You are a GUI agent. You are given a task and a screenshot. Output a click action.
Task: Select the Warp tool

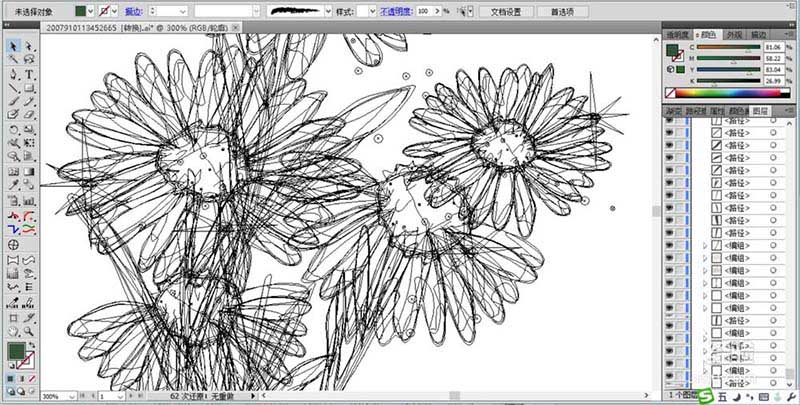coord(14,143)
